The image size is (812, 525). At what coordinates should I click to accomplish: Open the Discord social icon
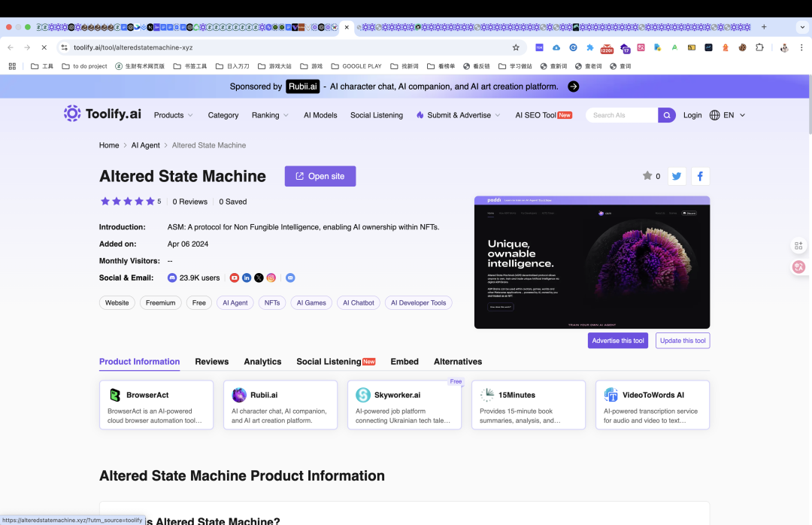pyautogui.click(x=172, y=278)
